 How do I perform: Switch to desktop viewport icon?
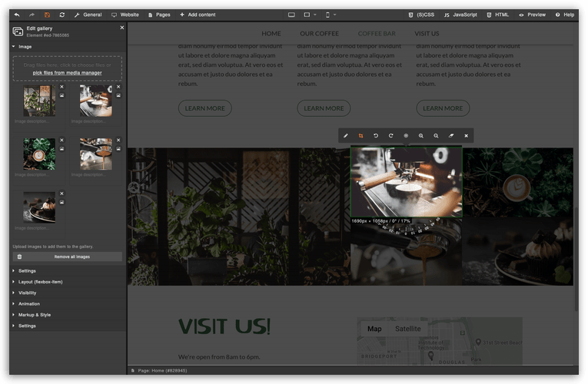[291, 15]
